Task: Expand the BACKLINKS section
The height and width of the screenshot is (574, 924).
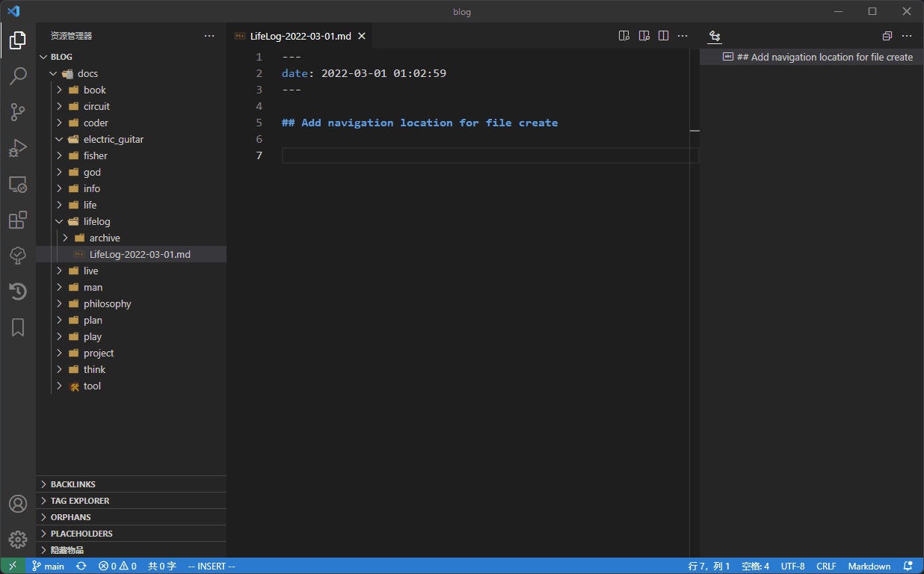Action: point(131,484)
